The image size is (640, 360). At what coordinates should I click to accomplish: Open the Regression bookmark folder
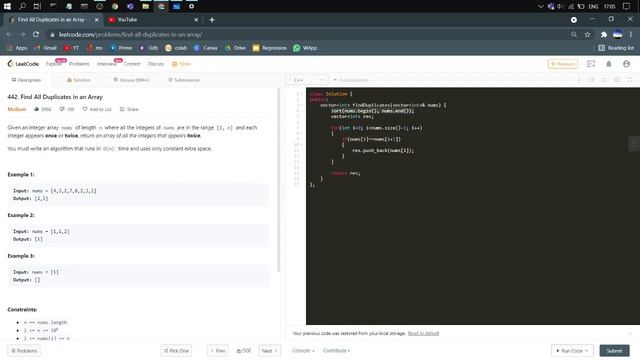(270, 48)
